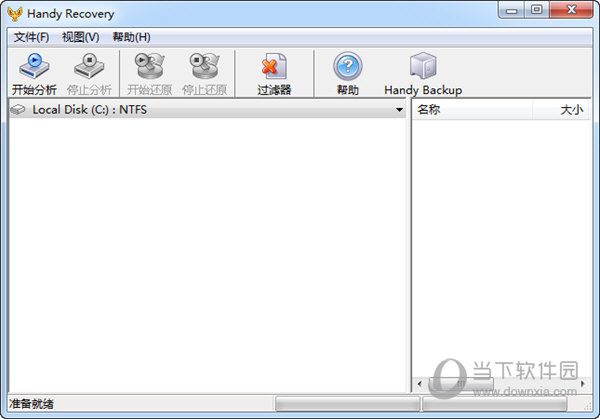Click the 开始分析 (start analysis) toolbar icon
This screenshot has height=419, width=600.
point(34,66)
